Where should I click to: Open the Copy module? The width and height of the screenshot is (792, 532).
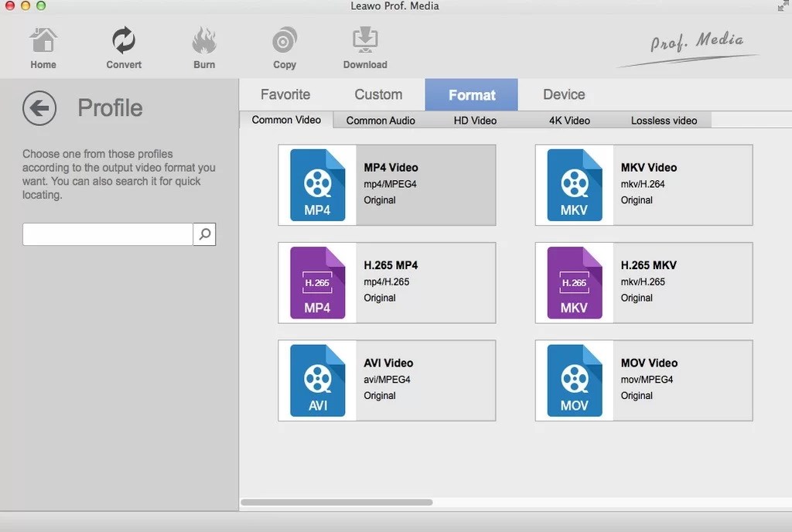284,46
